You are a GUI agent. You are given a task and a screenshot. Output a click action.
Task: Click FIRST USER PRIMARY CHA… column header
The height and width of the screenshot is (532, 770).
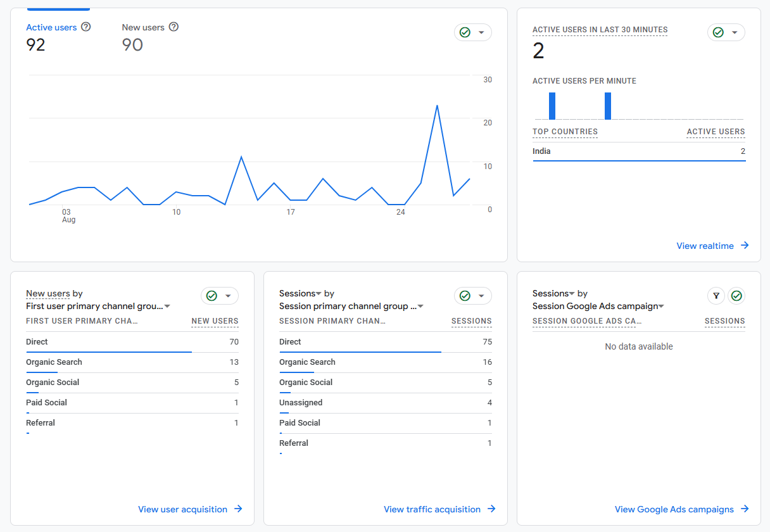(x=82, y=321)
